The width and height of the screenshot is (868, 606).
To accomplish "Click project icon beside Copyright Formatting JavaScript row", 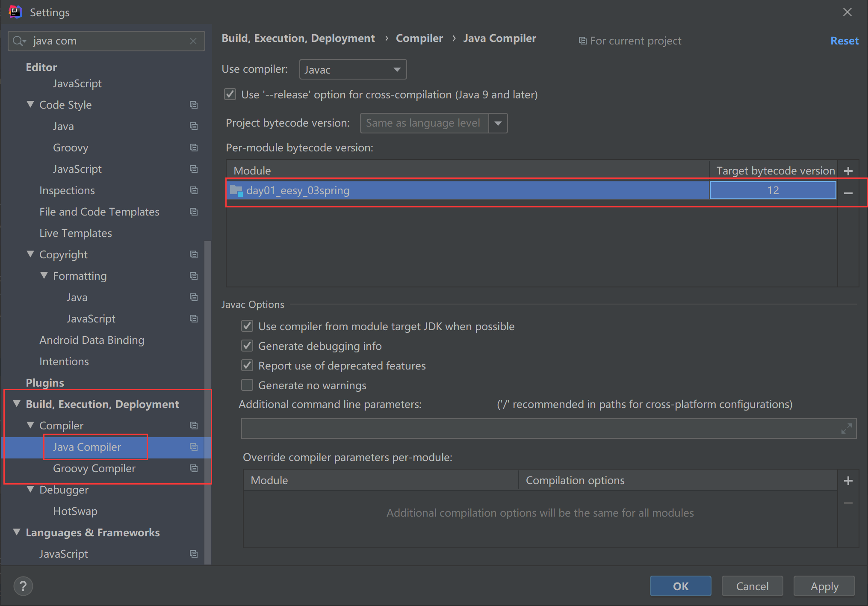I will (x=194, y=319).
